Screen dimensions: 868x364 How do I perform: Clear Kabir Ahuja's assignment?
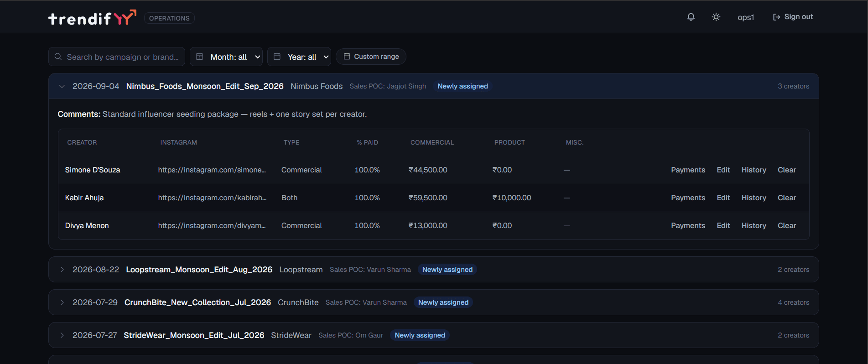pos(787,198)
